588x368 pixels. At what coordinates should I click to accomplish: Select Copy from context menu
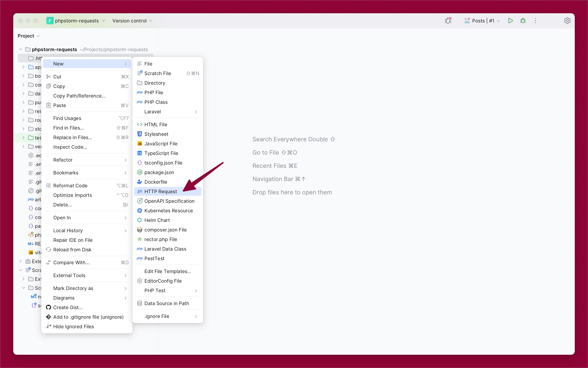coord(87,86)
